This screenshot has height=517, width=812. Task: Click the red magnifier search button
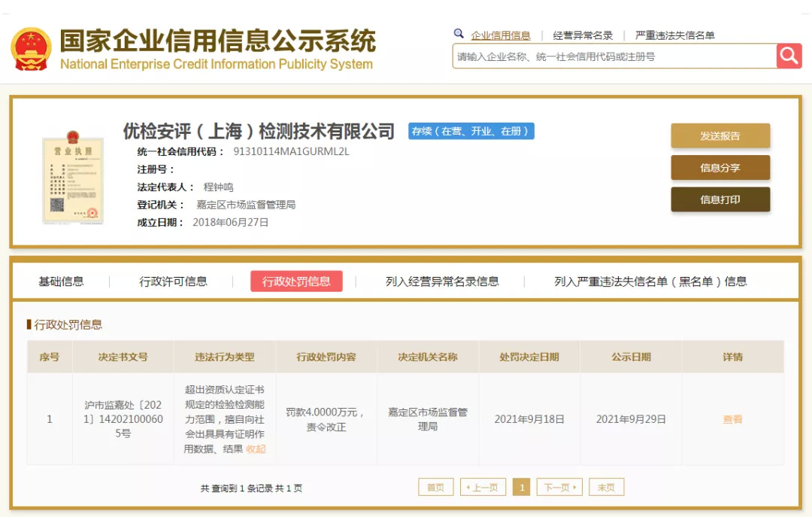pyautogui.click(x=789, y=56)
